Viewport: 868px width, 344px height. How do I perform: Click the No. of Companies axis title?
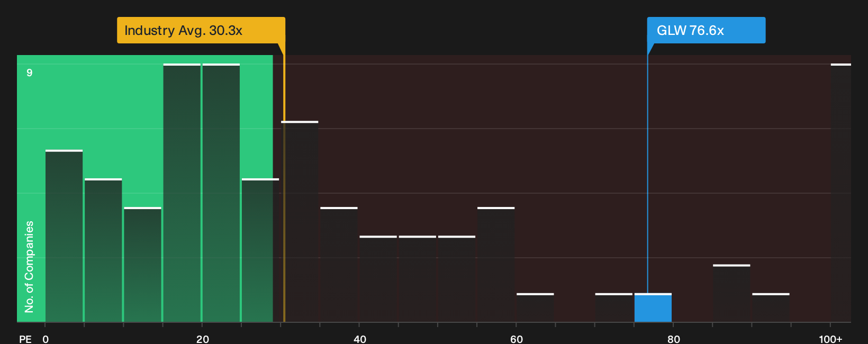[29, 267]
